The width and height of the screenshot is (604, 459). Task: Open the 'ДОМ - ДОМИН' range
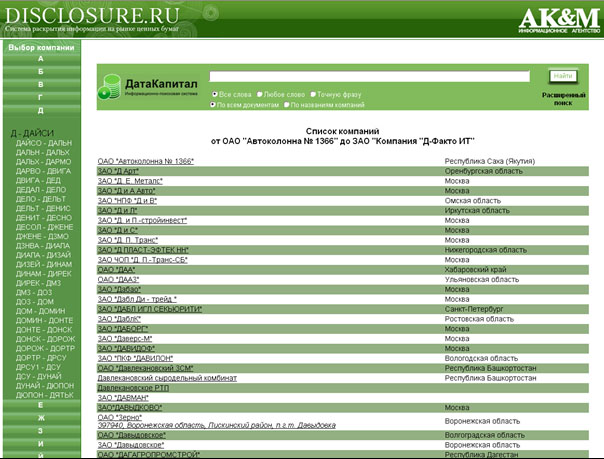click(40, 311)
